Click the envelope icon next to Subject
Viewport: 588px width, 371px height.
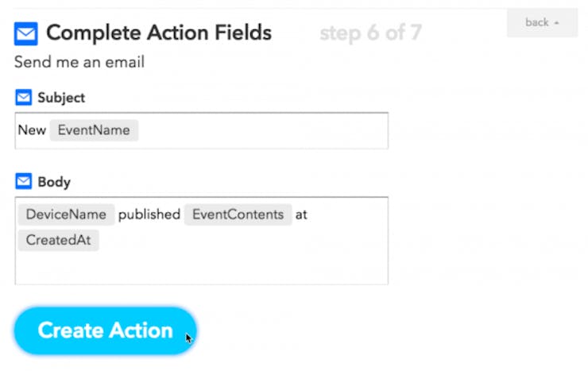pos(24,98)
